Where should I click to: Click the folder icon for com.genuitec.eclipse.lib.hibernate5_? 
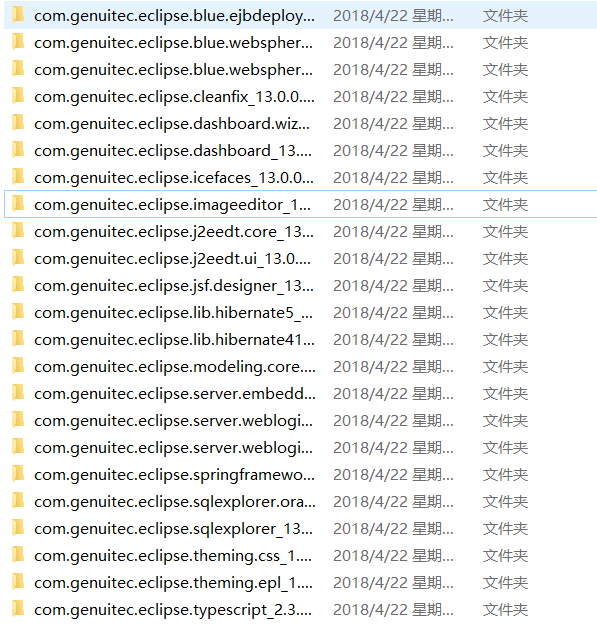click(18, 312)
